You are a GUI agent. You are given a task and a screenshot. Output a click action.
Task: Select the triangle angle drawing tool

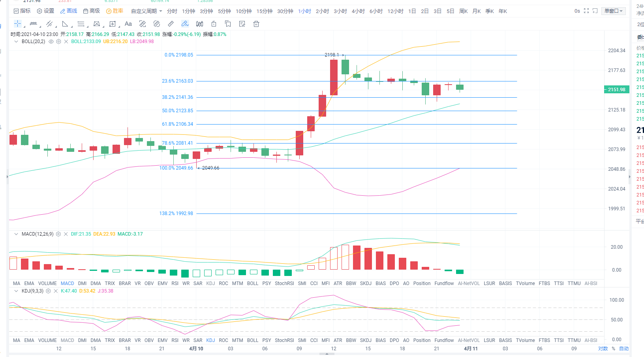click(x=65, y=24)
